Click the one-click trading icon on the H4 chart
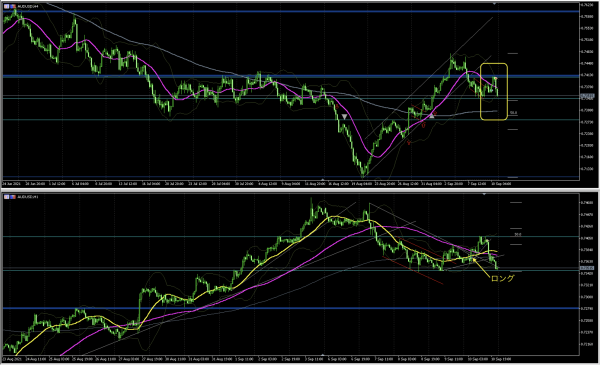The height and width of the screenshot is (365, 600). 7,7
